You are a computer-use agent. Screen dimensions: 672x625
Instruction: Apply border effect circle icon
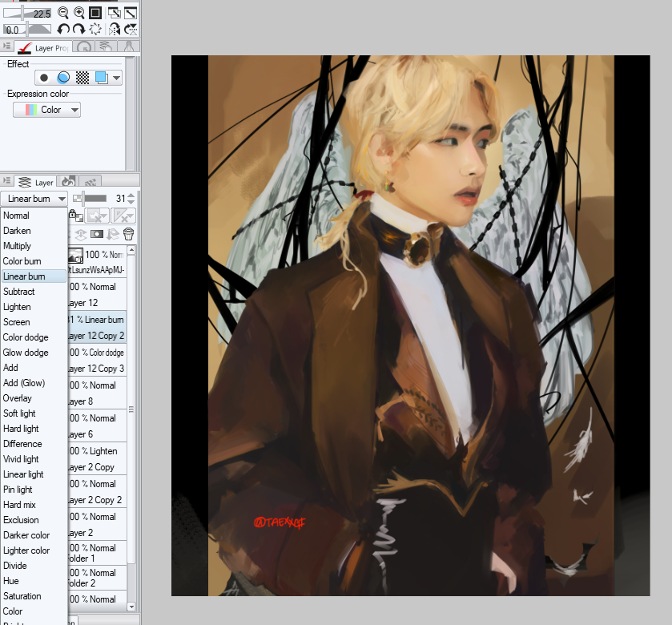click(44, 78)
